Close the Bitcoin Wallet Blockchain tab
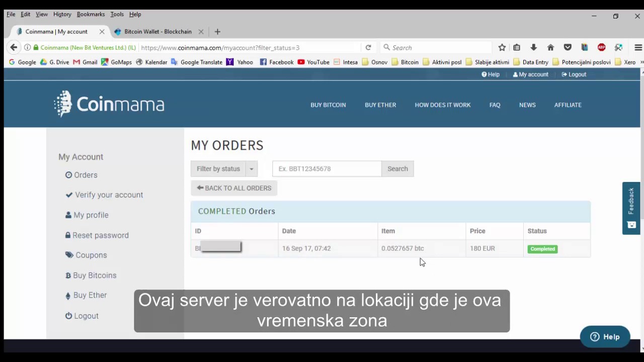The height and width of the screenshot is (362, 644). (201, 31)
